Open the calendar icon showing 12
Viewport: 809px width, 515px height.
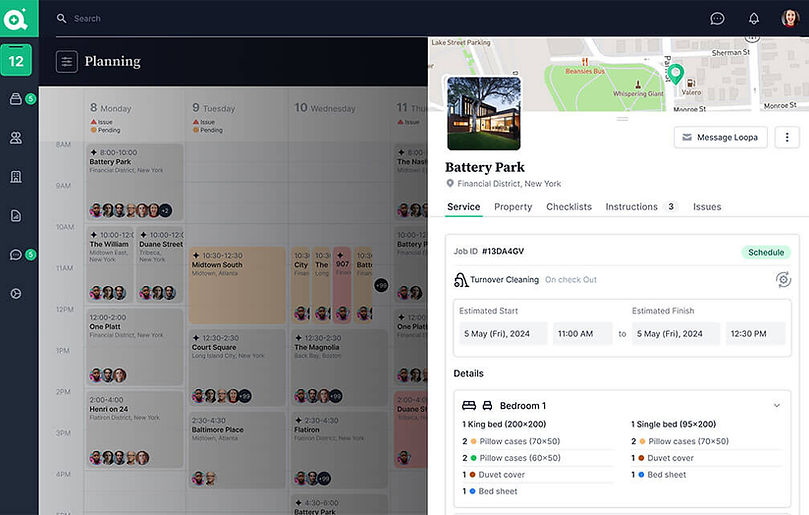[x=16, y=60]
